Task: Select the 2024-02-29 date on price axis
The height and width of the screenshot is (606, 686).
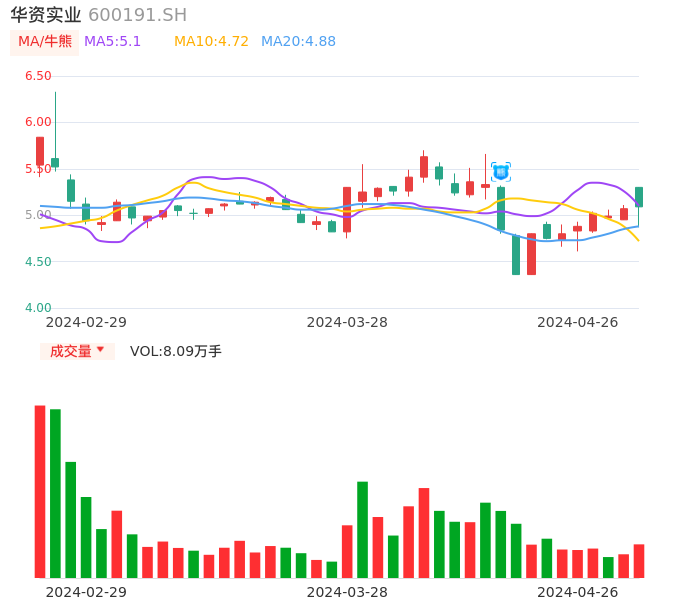Action: (x=86, y=322)
